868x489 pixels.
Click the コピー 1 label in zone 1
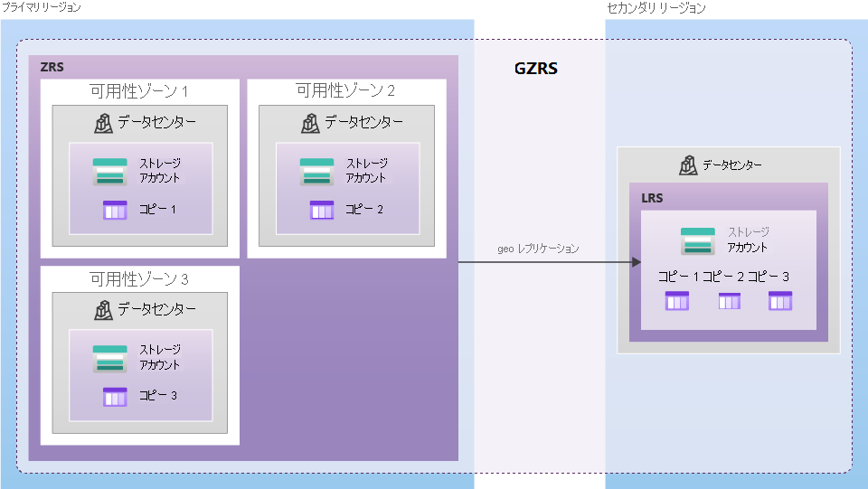coord(157,209)
